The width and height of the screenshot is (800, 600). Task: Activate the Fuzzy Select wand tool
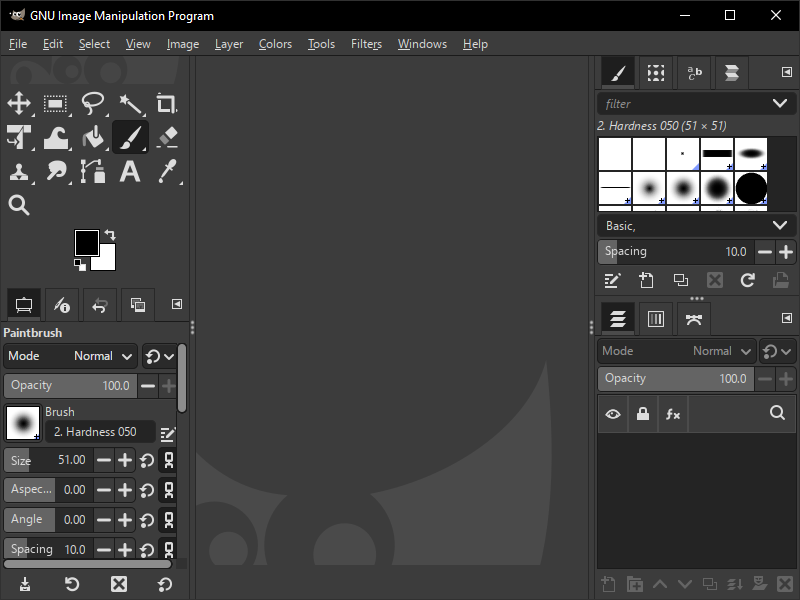(130, 103)
